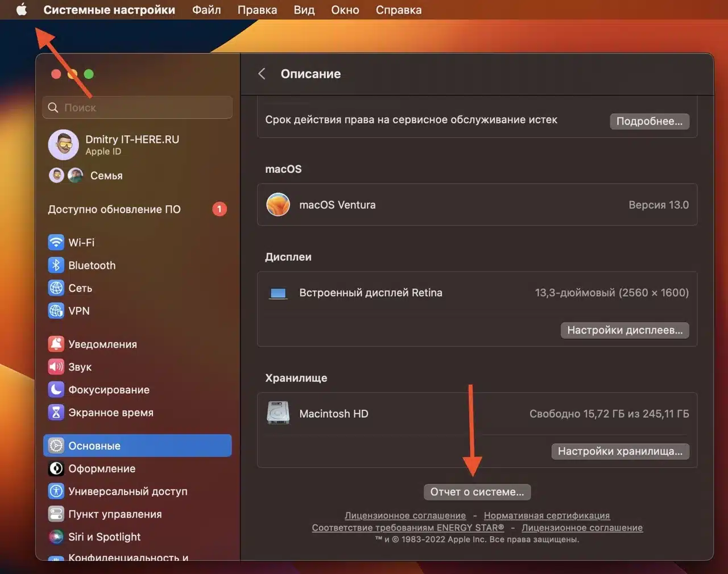This screenshot has height=574, width=728.
Task: Open the Нормативная сертификация link
Action: 547,515
